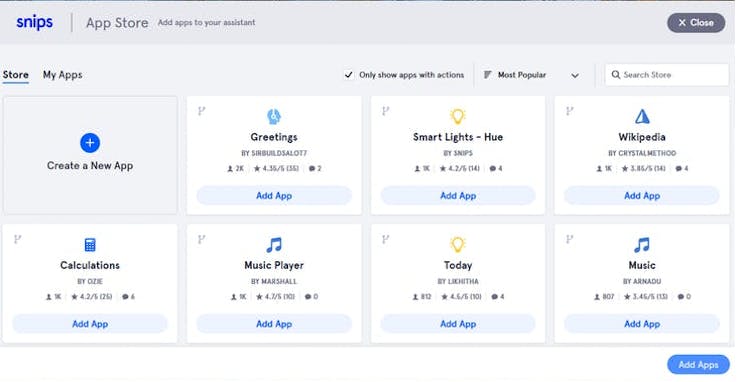This screenshot has height=382, width=740.
Task: Click the blue plus Create a New App icon
Action: pos(90,143)
